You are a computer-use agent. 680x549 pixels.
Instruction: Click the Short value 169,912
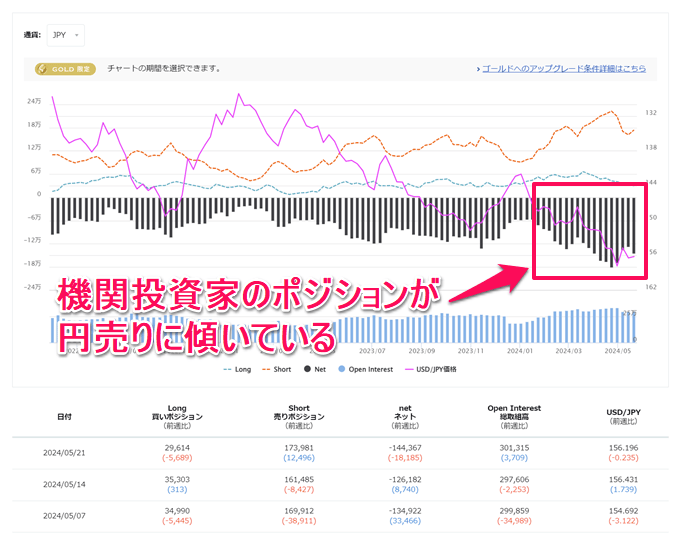(299, 511)
